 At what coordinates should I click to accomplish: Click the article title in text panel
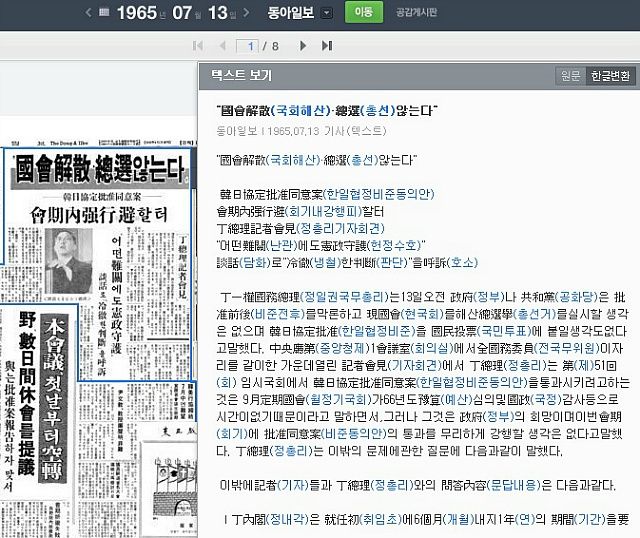tap(327, 110)
